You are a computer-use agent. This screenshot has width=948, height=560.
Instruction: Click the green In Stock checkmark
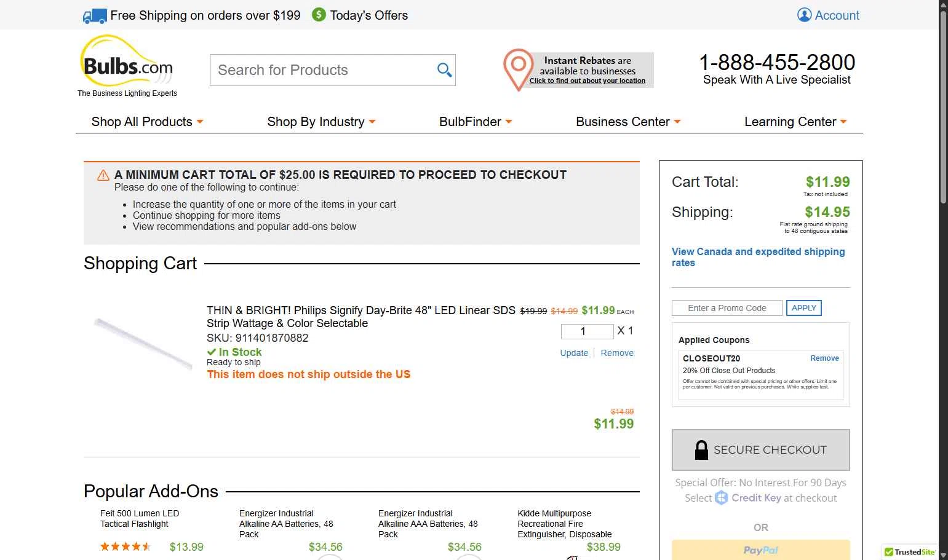point(212,352)
